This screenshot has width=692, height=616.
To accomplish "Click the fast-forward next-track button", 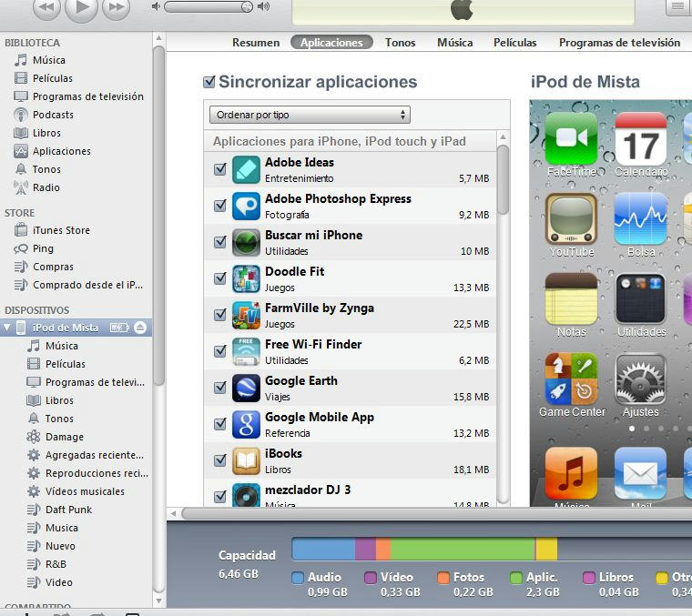I will pyautogui.click(x=116, y=6).
